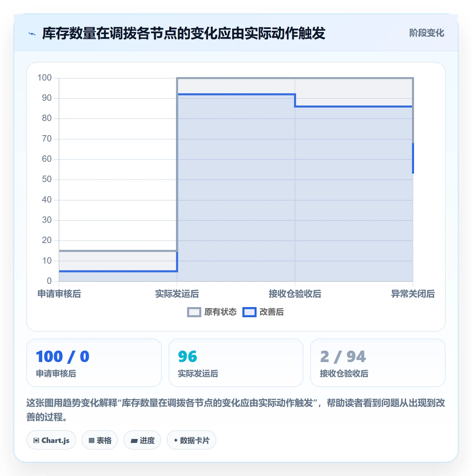Click the 申请审核后 x-axis label
This screenshot has width=472, height=476.
tap(59, 294)
